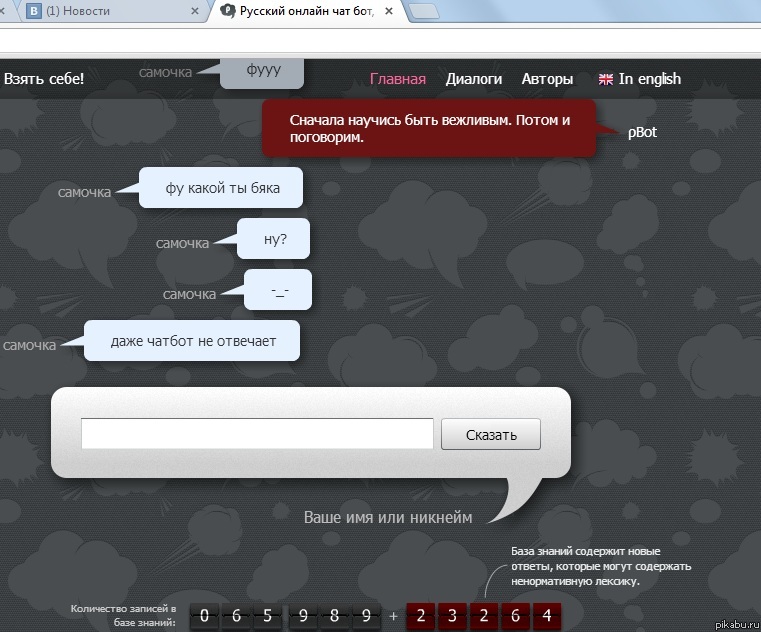
Task: Close the "(1) Новости" browser tab
Action: pyautogui.click(x=193, y=11)
